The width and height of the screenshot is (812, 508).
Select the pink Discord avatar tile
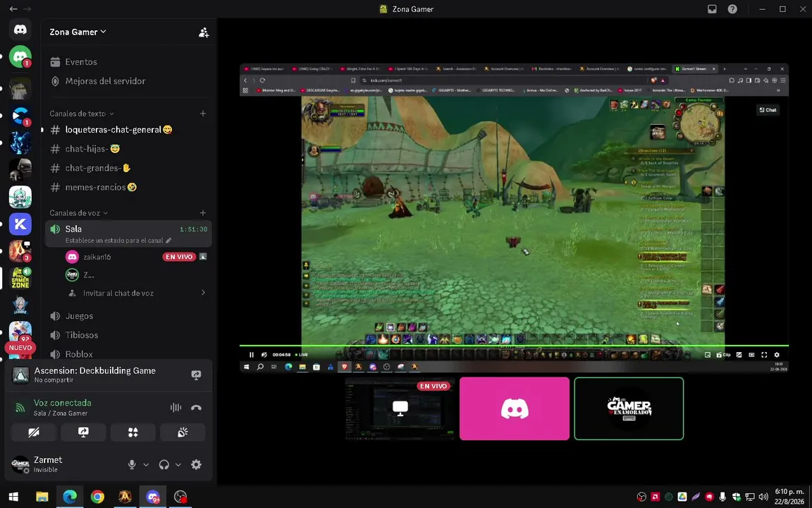(x=515, y=409)
